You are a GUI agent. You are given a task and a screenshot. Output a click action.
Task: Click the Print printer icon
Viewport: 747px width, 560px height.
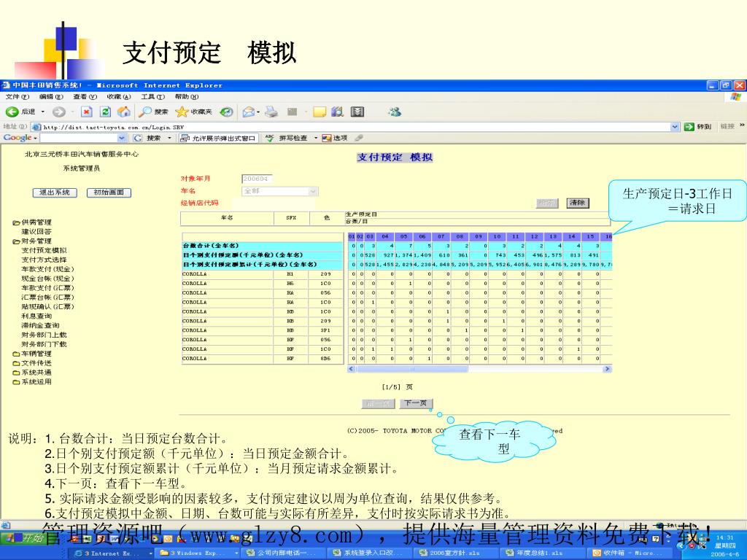click(271, 112)
